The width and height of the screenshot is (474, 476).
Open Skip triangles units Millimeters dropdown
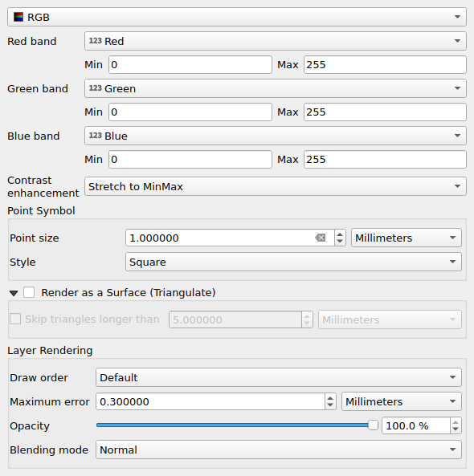click(x=390, y=319)
